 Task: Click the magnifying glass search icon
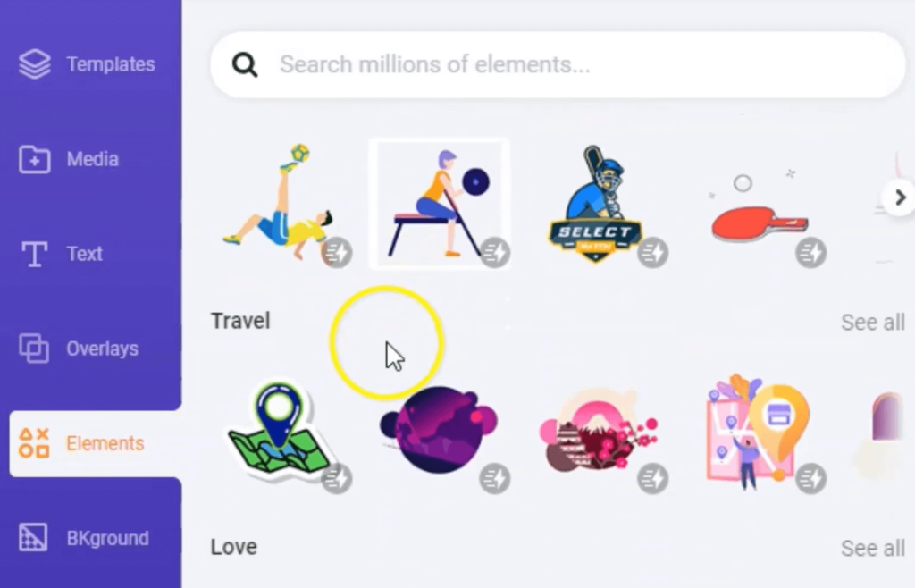click(x=245, y=64)
